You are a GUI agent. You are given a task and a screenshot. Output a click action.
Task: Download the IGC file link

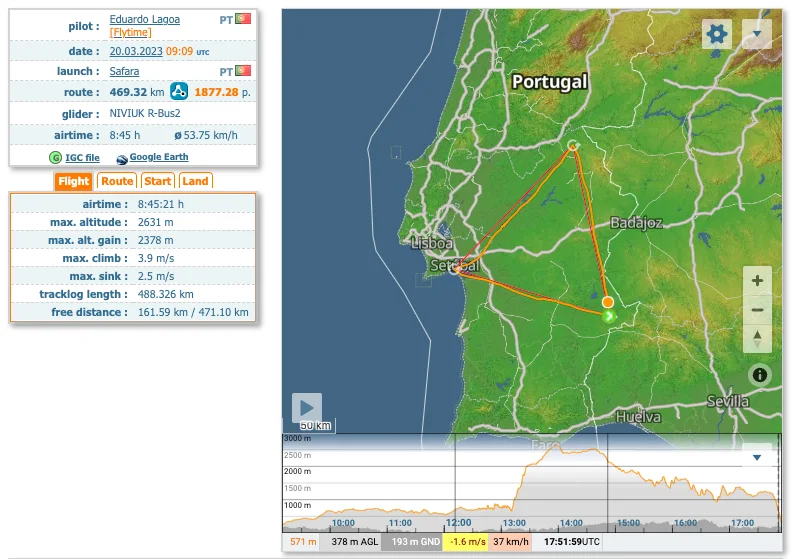coord(82,157)
